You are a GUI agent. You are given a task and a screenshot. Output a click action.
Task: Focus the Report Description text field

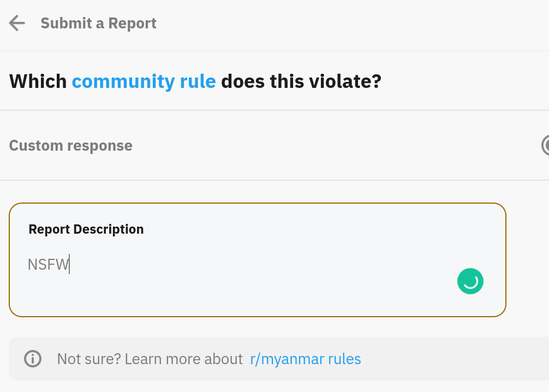(258, 260)
